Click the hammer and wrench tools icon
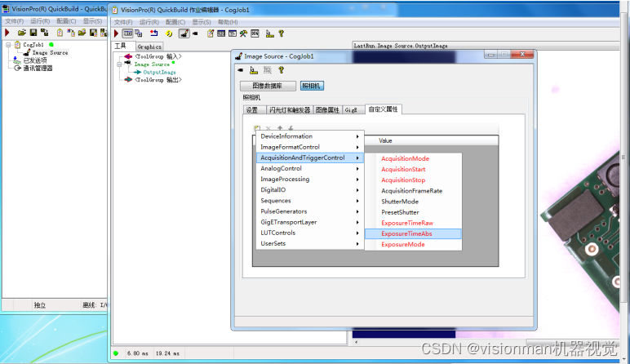 pos(243,33)
